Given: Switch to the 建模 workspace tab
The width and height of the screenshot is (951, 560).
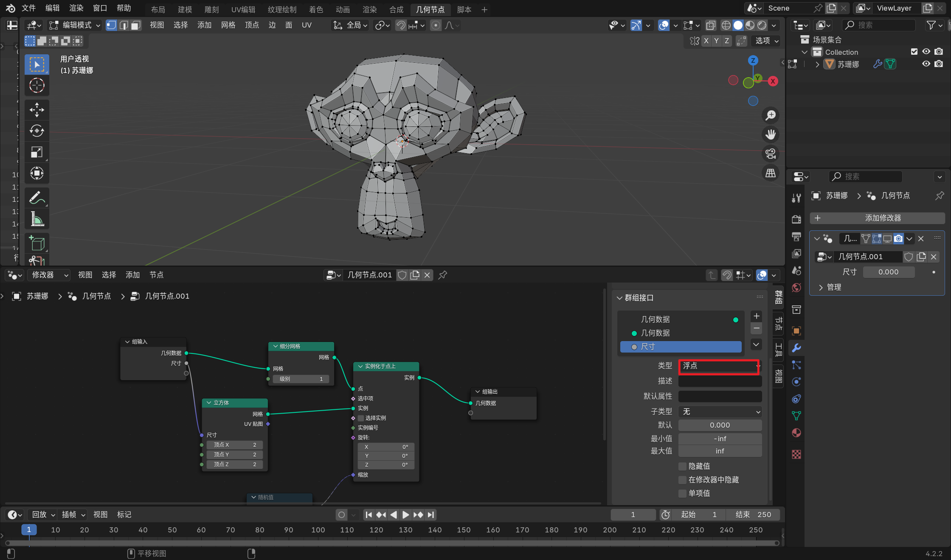Looking at the screenshot, I should [185, 9].
